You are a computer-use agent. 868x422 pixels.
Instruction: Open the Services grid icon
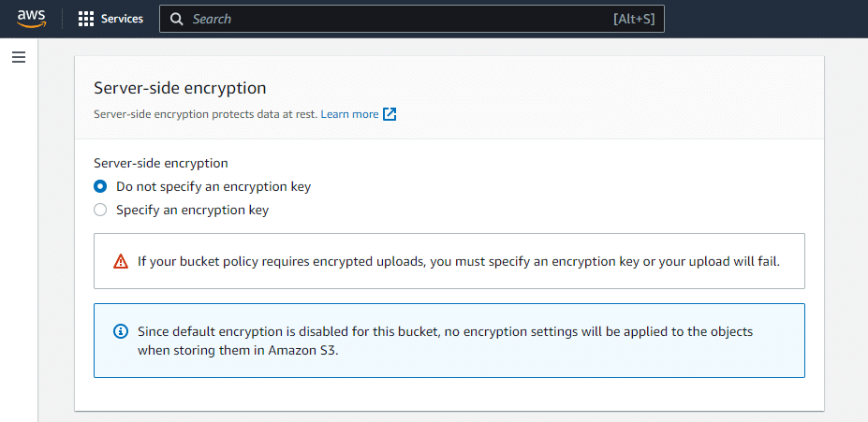(x=86, y=19)
